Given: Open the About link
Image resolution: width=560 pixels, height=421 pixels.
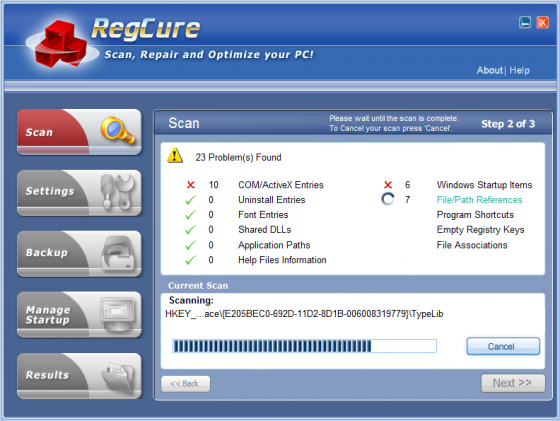Looking at the screenshot, I should click(x=490, y=70).
